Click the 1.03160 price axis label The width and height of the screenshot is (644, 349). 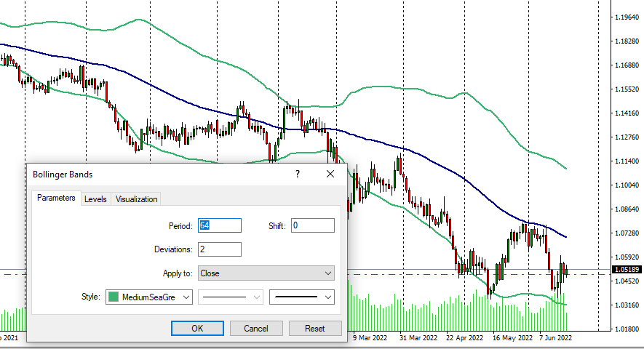627,305
